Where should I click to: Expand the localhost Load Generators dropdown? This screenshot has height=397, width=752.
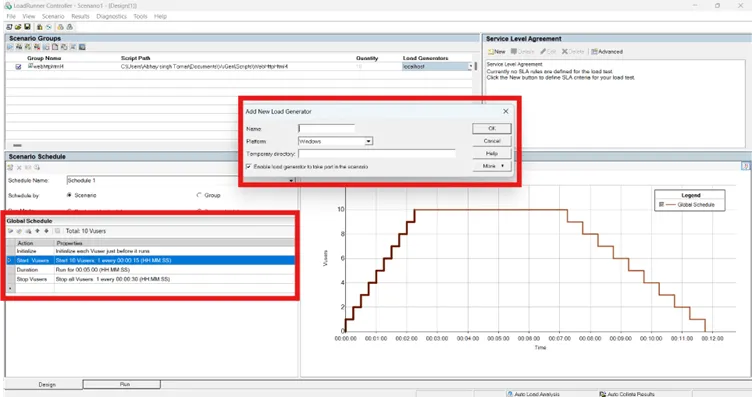point(470,67)
